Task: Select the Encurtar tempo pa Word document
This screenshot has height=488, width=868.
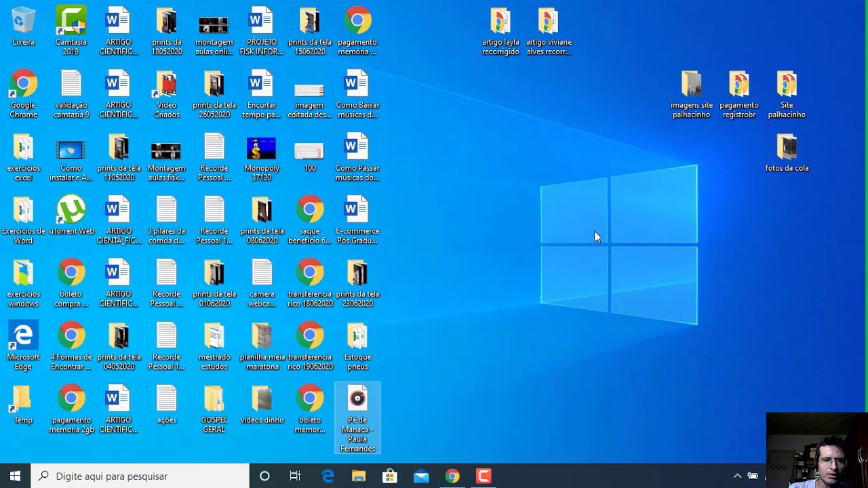Action: point(262,94)
